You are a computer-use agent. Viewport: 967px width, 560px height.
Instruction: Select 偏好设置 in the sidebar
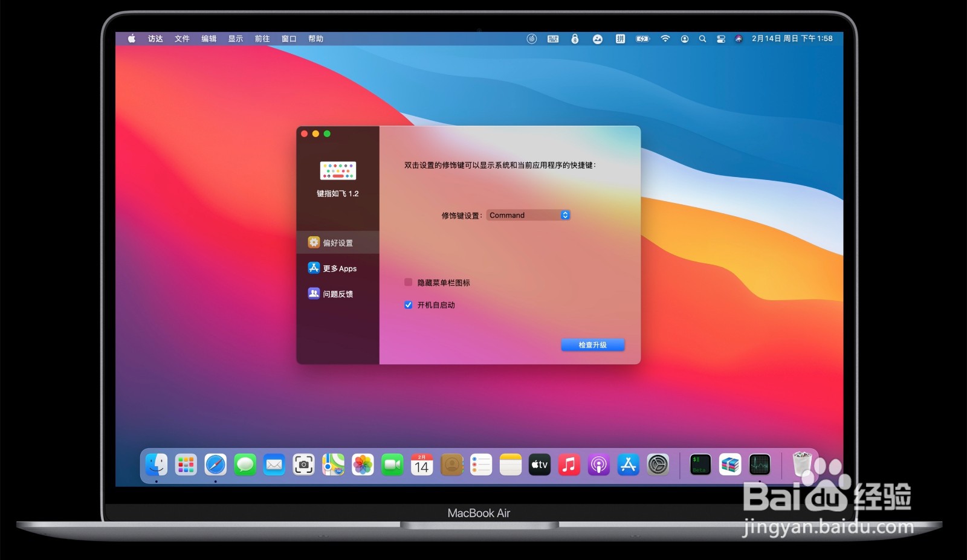(x=338, y=243)
